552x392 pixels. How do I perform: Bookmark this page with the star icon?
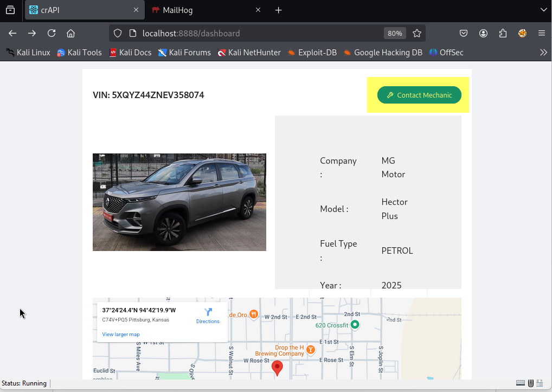point(417,34)
